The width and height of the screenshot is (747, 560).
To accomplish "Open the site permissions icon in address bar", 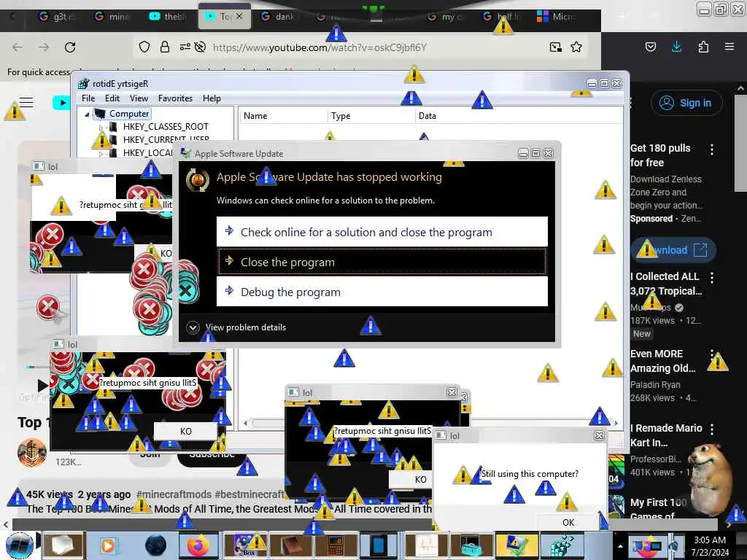I will click(185, 47).
